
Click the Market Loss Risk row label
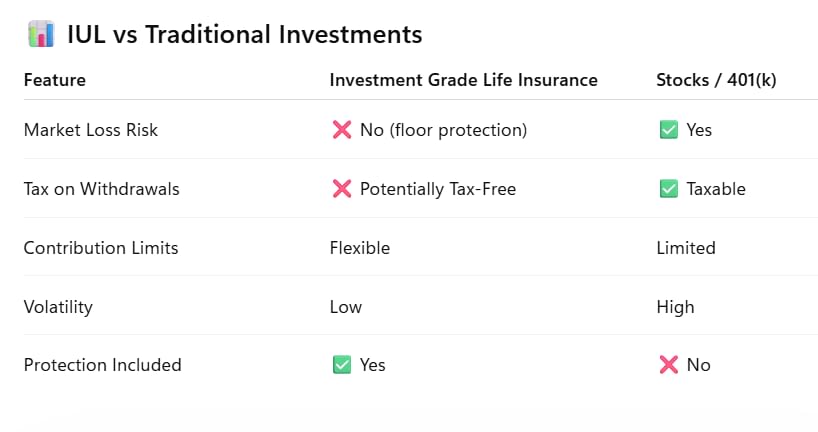click(x=91, y=130)
